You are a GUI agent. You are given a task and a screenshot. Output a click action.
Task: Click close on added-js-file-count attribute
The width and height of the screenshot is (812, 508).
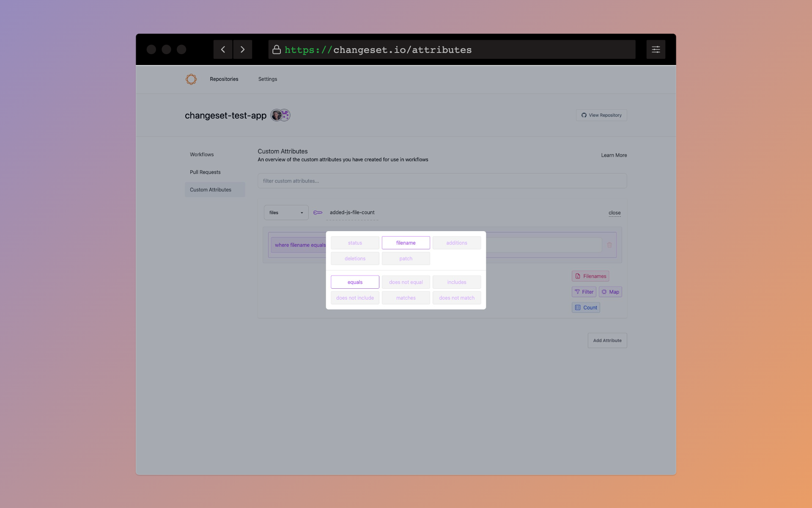614,213
